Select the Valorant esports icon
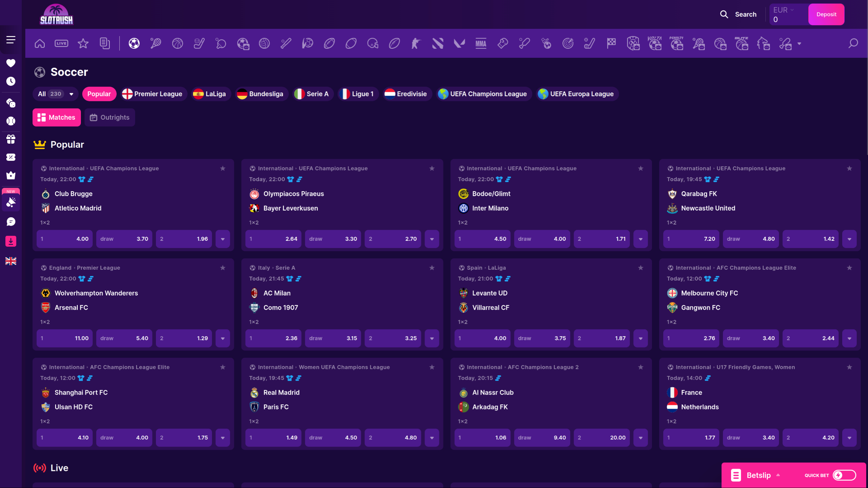This screenshot has width=868, height=488. 459,43
